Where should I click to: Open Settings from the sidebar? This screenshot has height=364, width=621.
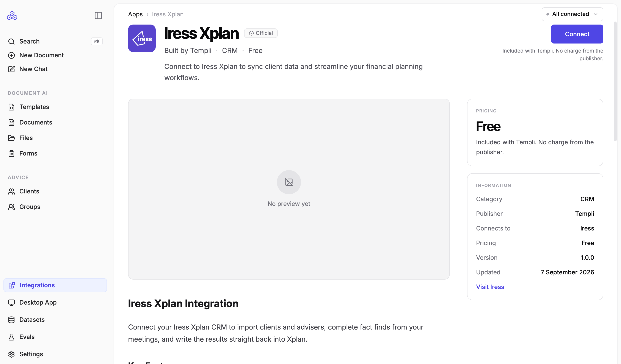tap(55, 354)
